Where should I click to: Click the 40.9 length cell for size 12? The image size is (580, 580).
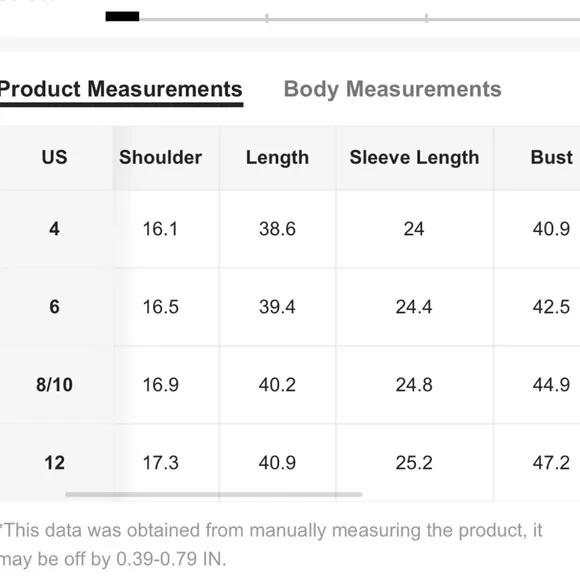click(277, 463)
